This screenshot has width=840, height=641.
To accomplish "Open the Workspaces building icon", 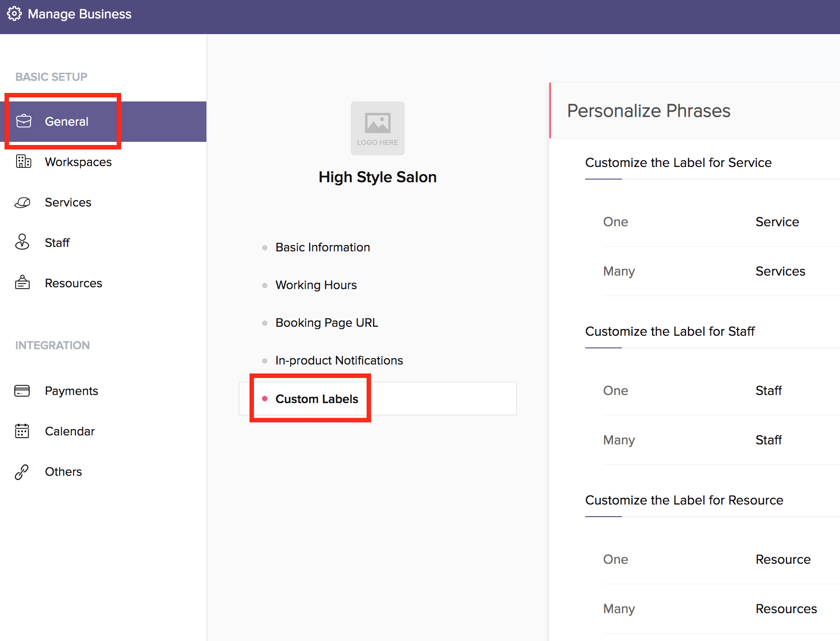I will tap(23, 162).
